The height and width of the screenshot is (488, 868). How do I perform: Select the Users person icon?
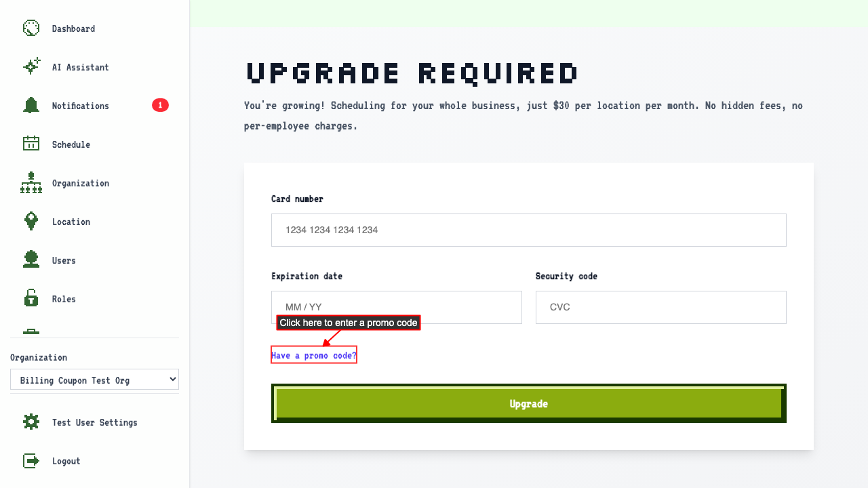(31, 260)
